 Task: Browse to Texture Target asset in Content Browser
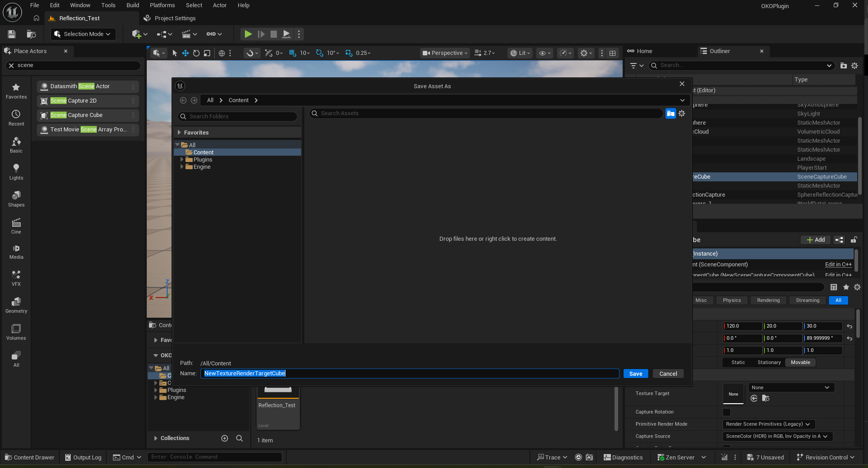pyautogui.click(x=765, y=398)
